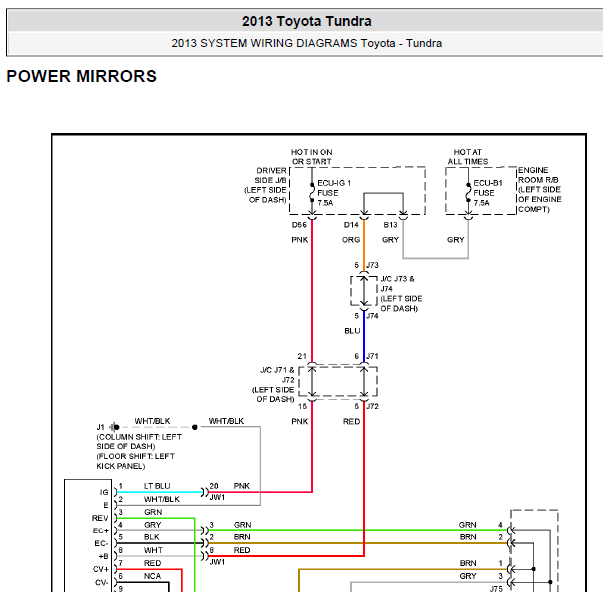Click 'JW1' label below pin 20

(x=217, y=497)
